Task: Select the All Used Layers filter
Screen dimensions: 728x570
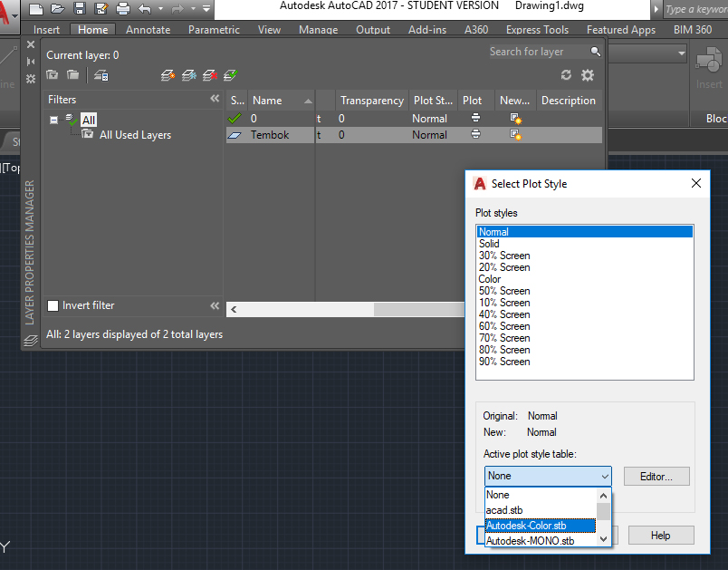Action: [135, 135]
